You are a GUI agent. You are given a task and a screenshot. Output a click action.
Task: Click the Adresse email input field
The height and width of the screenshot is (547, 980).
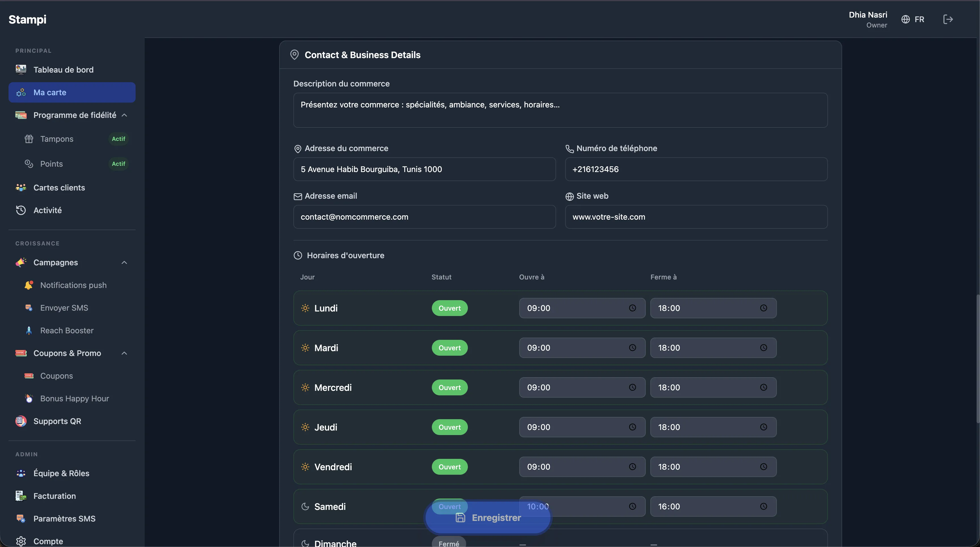424,217
